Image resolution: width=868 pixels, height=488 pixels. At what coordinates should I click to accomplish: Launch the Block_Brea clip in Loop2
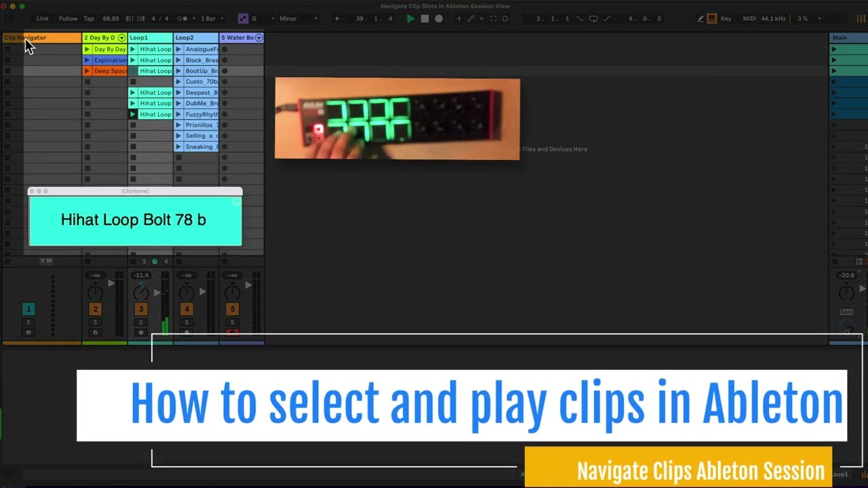(x=178, y=60)
